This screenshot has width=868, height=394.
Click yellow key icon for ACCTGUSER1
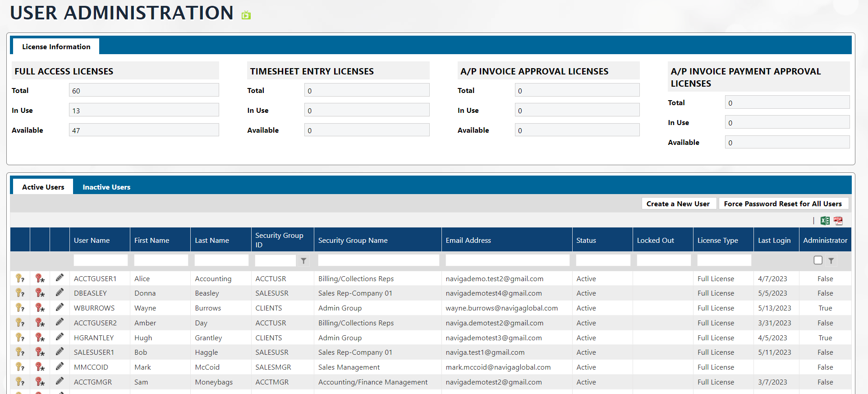tap(20, 278)
